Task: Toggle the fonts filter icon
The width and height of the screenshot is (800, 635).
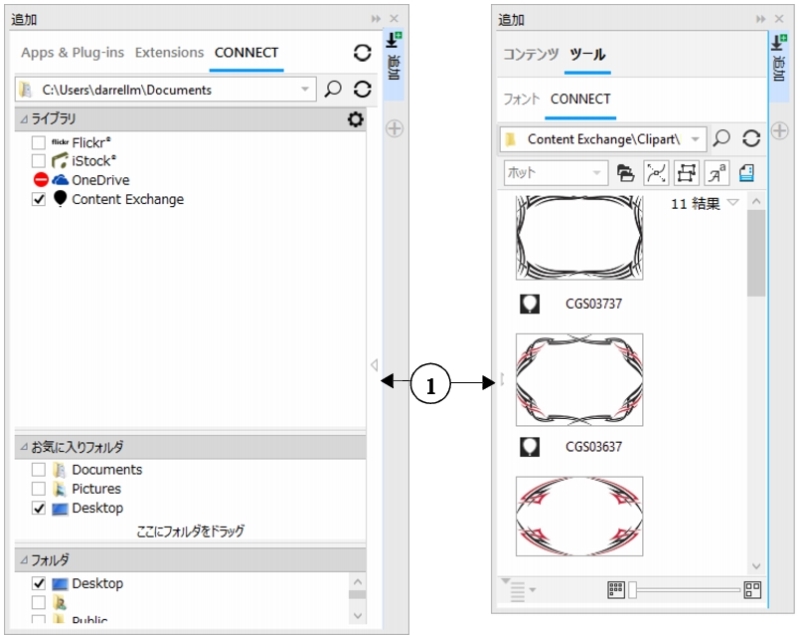Action: click(716, 172)
